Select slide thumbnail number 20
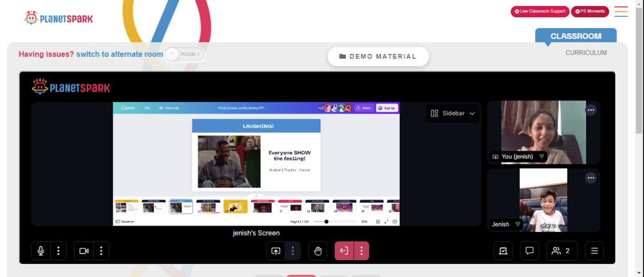The image size is (644, 277). pyautogui.click(x=372, y=207)
